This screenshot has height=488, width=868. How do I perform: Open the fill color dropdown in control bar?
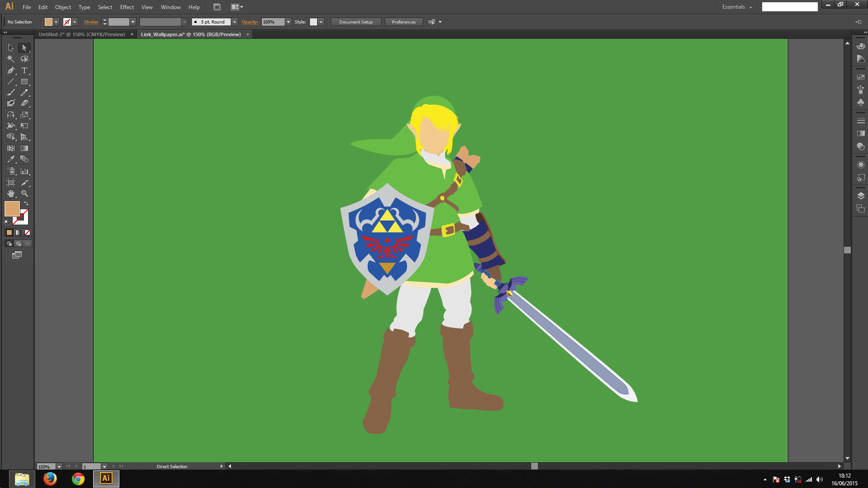[56, 22]
